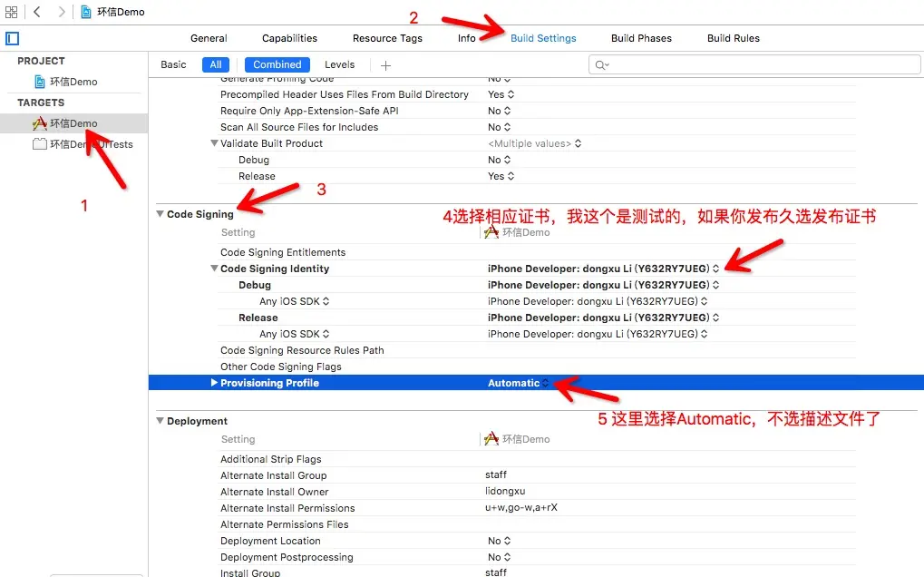
Task: Open Debug signing identity popup
Action: click(603, 285)
